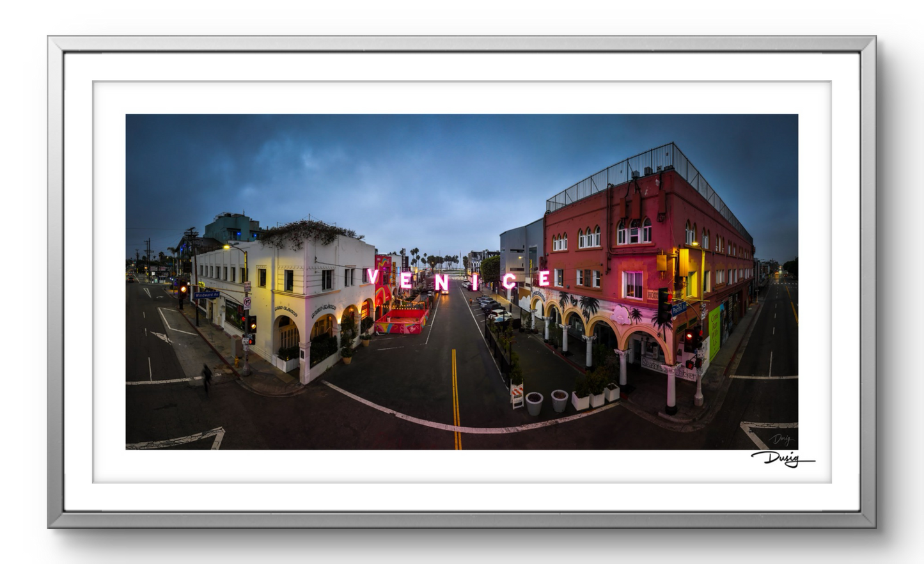Image resolution: width=924 pixels, height=564 pixels.
Task: Click the round white planter pot beside the barricade
Action: tap(534, 402)
